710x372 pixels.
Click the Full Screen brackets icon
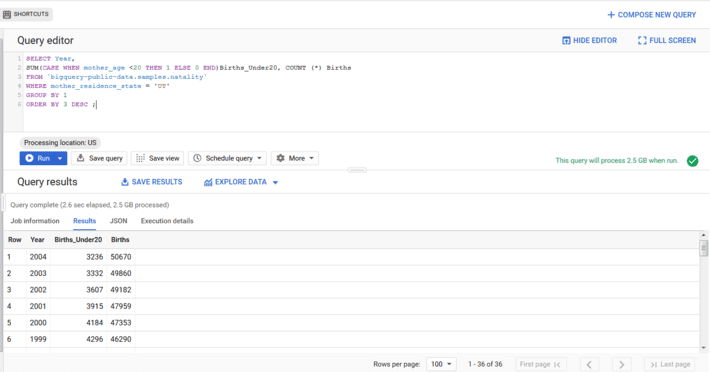click(642, 40)
